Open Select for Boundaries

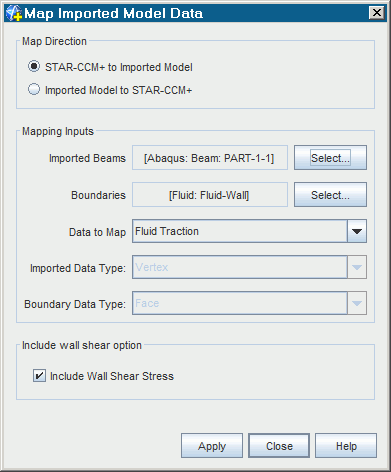pyautogui.click(x=330, y=195)
